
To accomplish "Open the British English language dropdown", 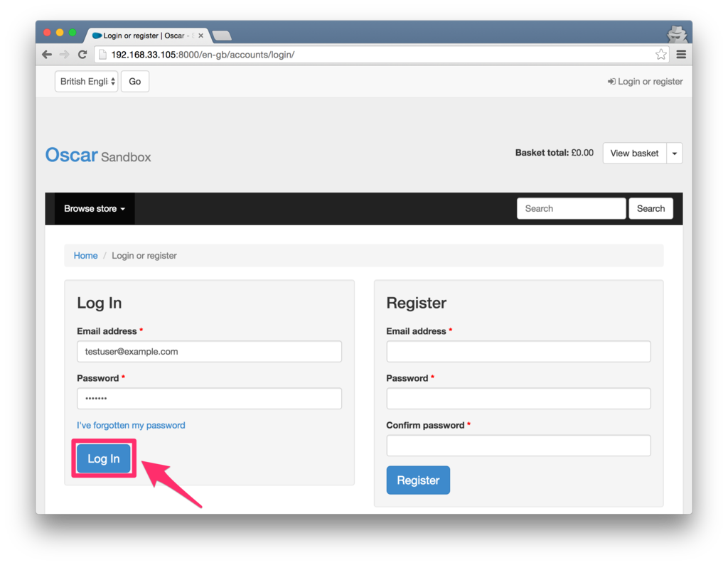I will click(86, 81).
